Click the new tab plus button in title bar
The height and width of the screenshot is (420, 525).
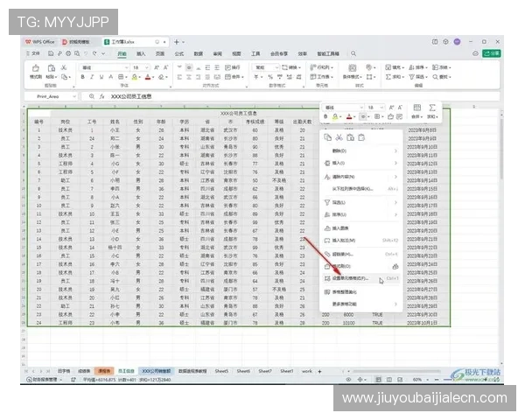pyautogui.click(x=176, y=41)
